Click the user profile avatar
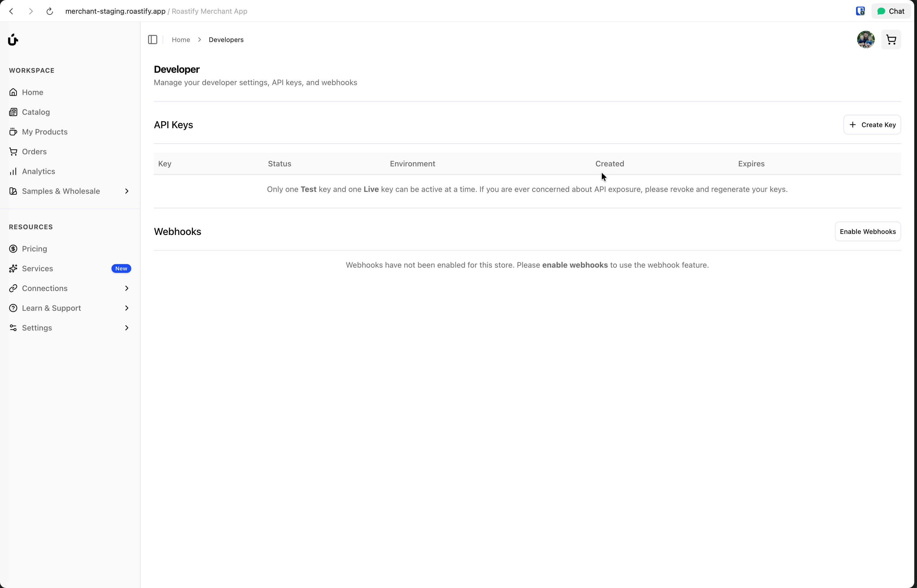This screenshot has height=588, width=917. 865,40
